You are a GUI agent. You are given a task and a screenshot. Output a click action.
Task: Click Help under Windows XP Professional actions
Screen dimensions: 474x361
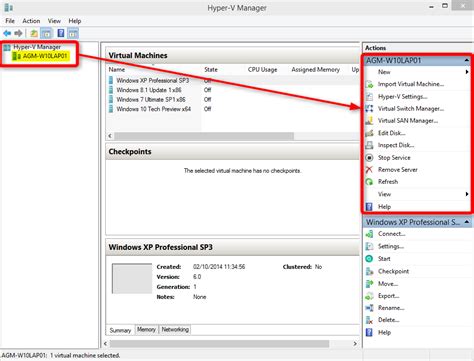[x=384, y=332]
